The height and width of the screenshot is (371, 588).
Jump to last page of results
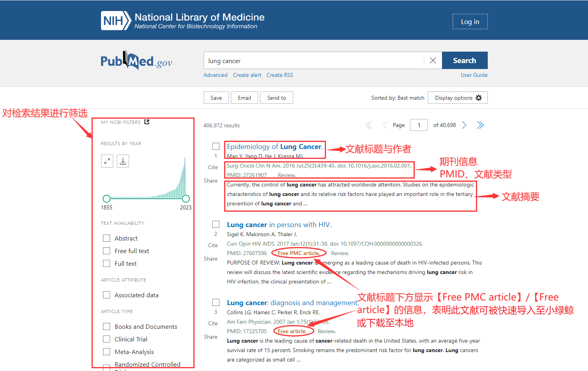[480, 125]
